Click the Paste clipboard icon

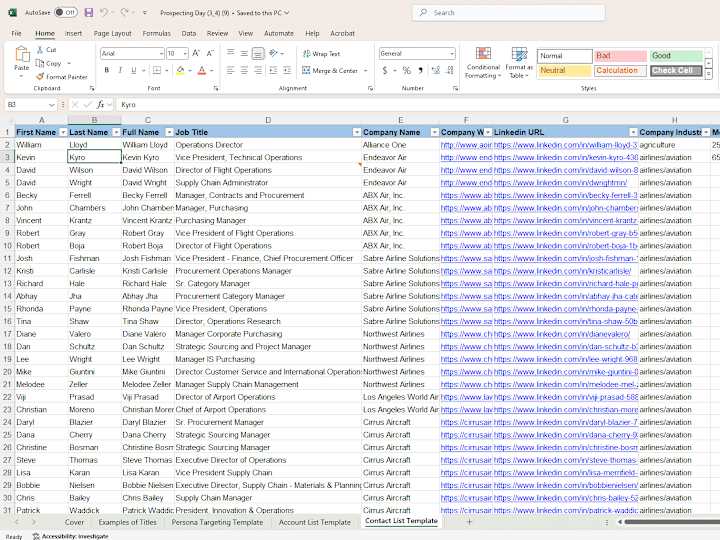[22, 54]
